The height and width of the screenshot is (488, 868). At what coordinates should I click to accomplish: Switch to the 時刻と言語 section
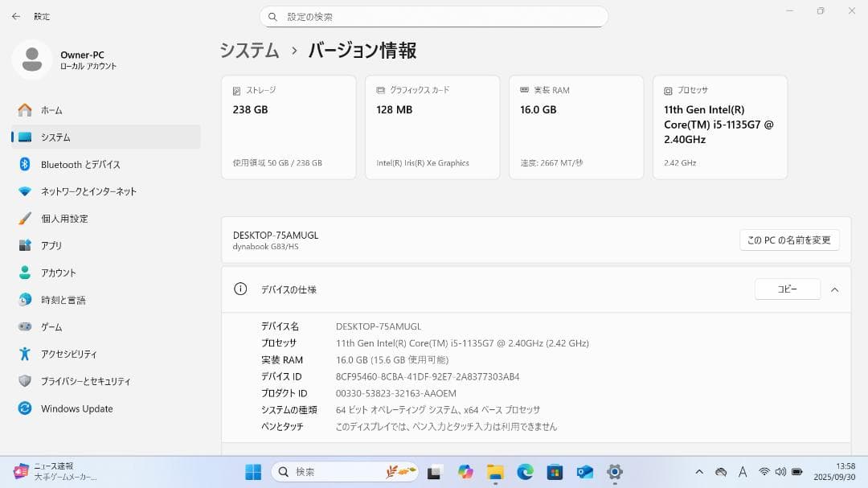click(x=63, y=299)
